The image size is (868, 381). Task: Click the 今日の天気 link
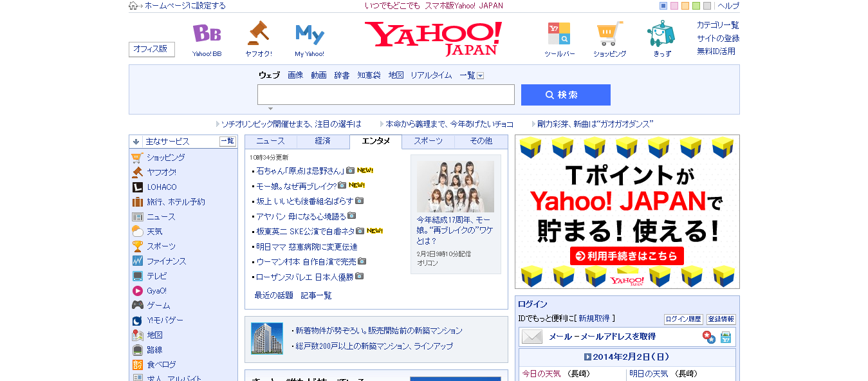pos(541,374)
